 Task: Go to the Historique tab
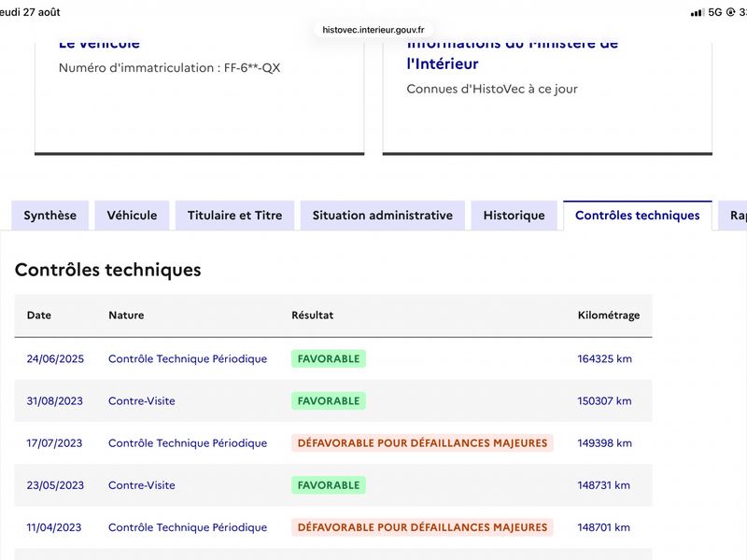pos(514,216)
